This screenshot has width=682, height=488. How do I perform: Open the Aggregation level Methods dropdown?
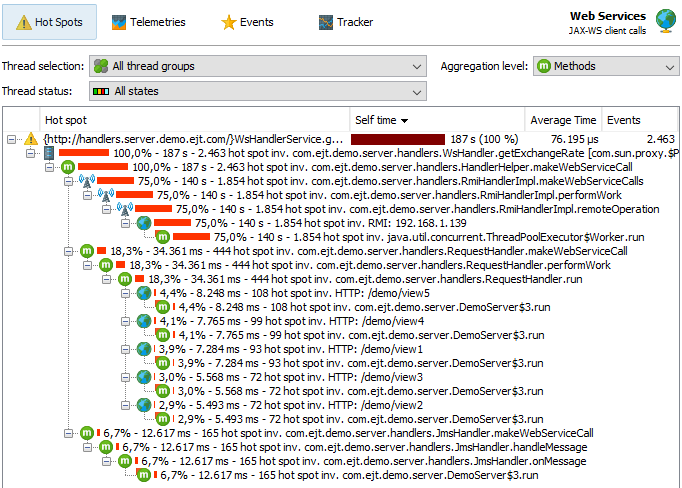click(x=606, y=66)
